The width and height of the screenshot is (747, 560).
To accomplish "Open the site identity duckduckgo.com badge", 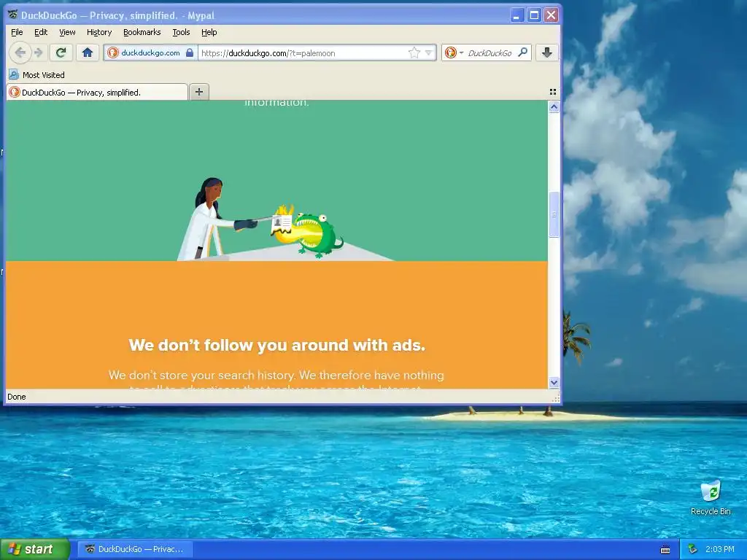I will [x=145, y=52].
